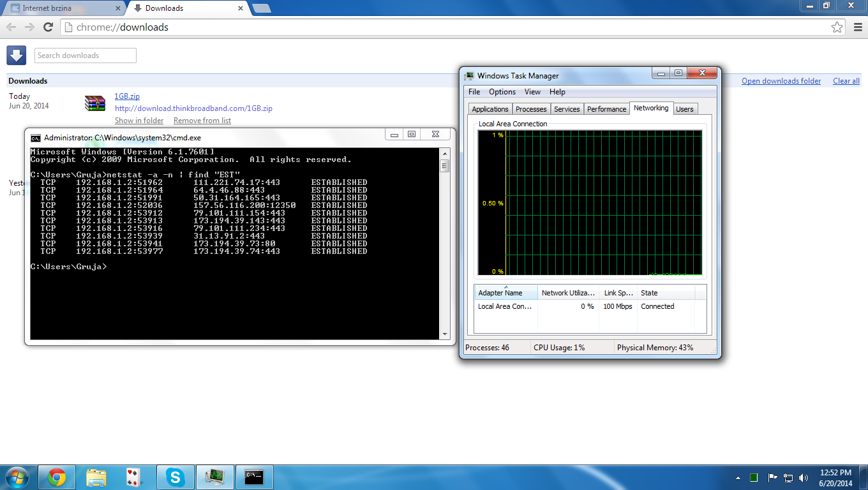Open Task Manager Help menu

557,92
